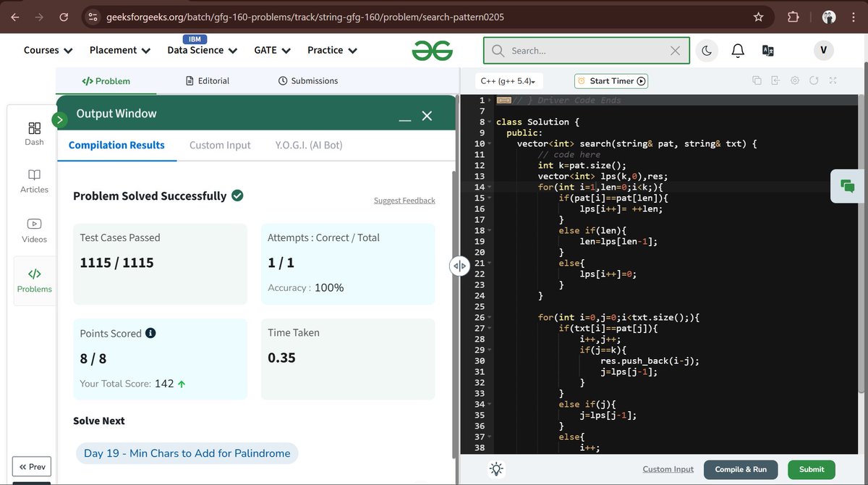Open the C++ language dropdown
The image size is (868, 485).
[510, 81]
